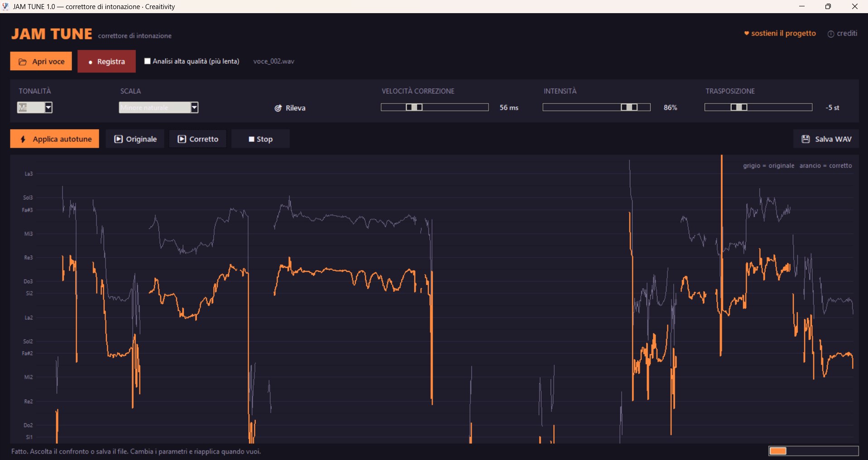
Task: Click the Sol3 pitch axis label
Action: 28,198
